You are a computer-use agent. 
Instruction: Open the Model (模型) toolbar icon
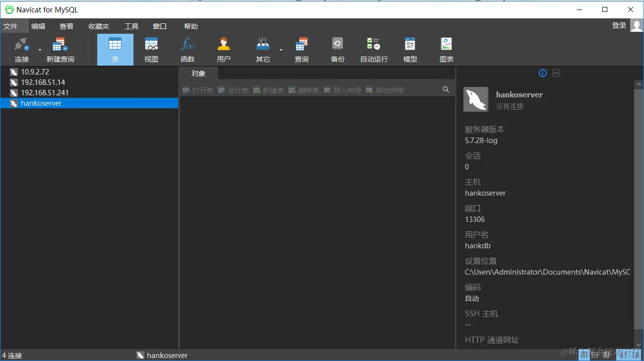point(410,50)
